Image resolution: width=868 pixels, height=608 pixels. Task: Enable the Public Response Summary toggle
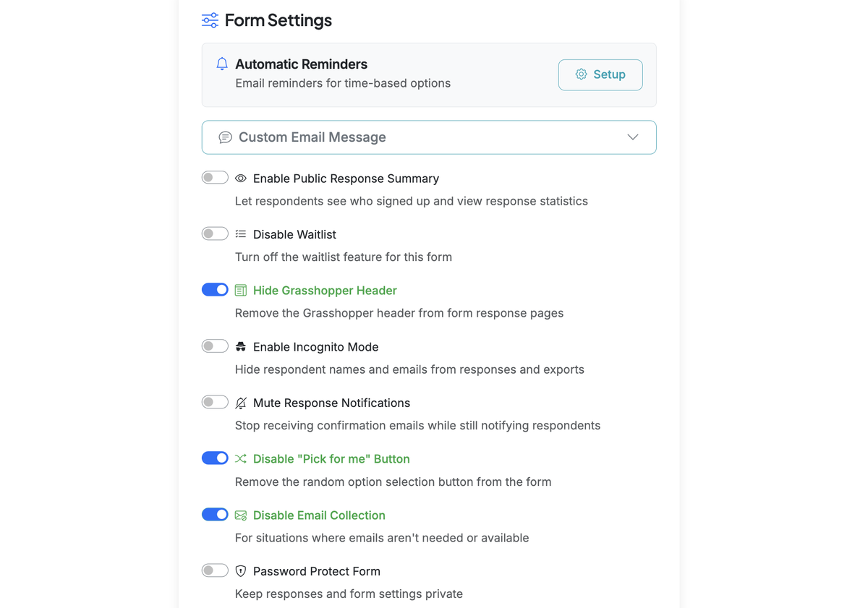(x=215, y=176)
